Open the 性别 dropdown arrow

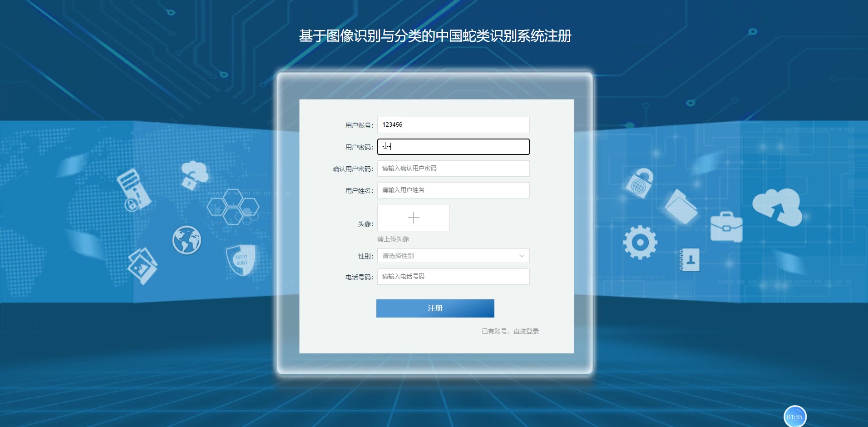tap(521, 256)
